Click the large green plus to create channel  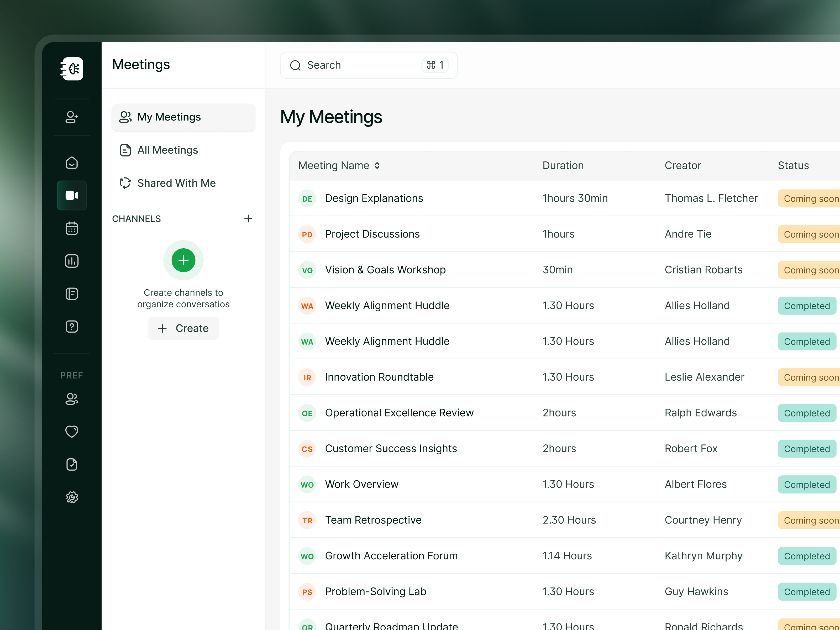pyautogui.click(x=183, y=260)
